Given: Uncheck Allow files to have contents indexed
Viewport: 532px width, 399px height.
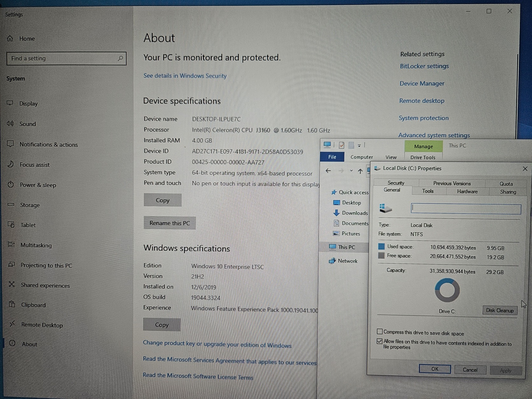Looking at the screenshot, I should coord(380,341).
